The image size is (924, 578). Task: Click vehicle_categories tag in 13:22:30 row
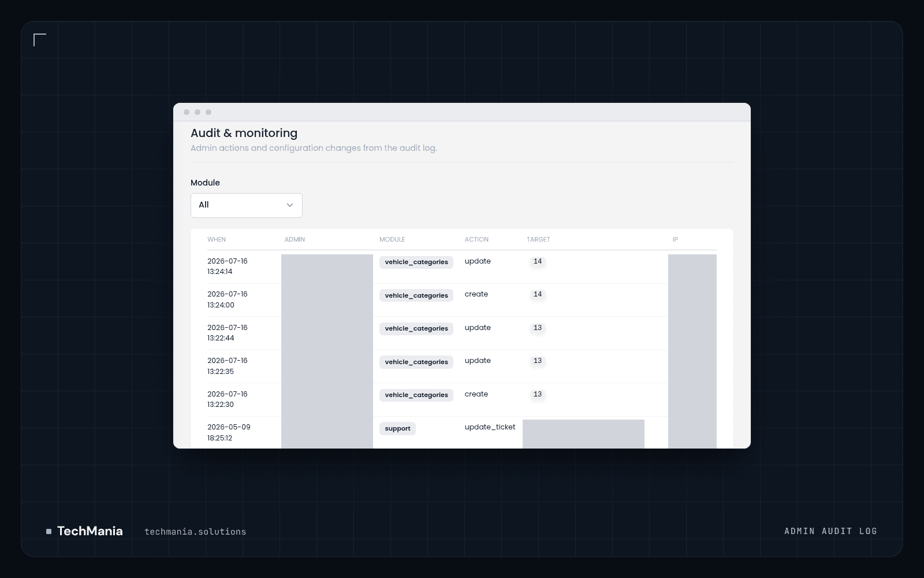point(416,395)
